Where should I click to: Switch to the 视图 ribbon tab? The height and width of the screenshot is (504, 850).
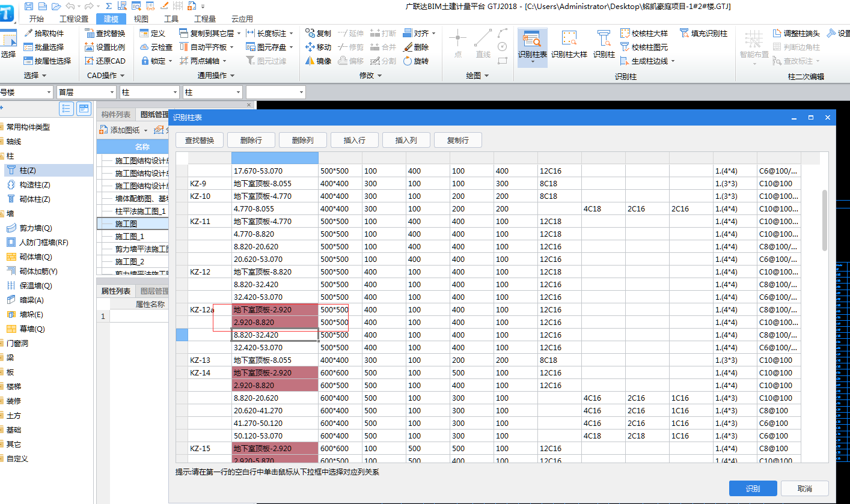(x=141, y=19)
